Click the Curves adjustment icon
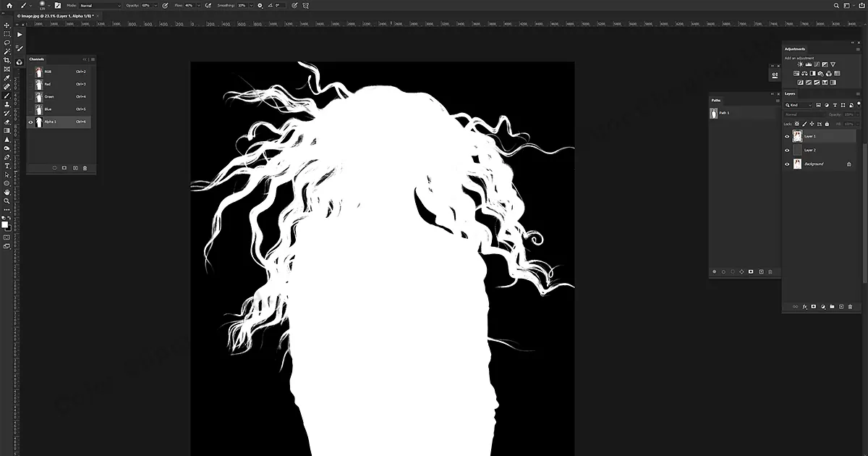868x456 pixels. point(817,64)
